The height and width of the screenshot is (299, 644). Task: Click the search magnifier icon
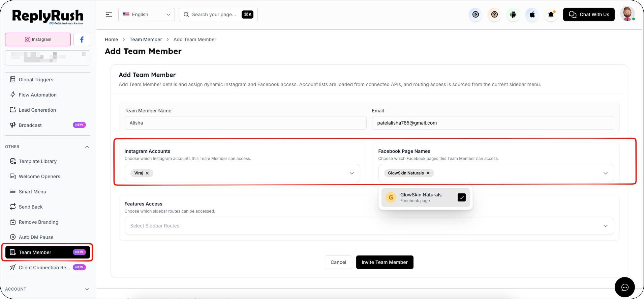[x=186, y=15]
